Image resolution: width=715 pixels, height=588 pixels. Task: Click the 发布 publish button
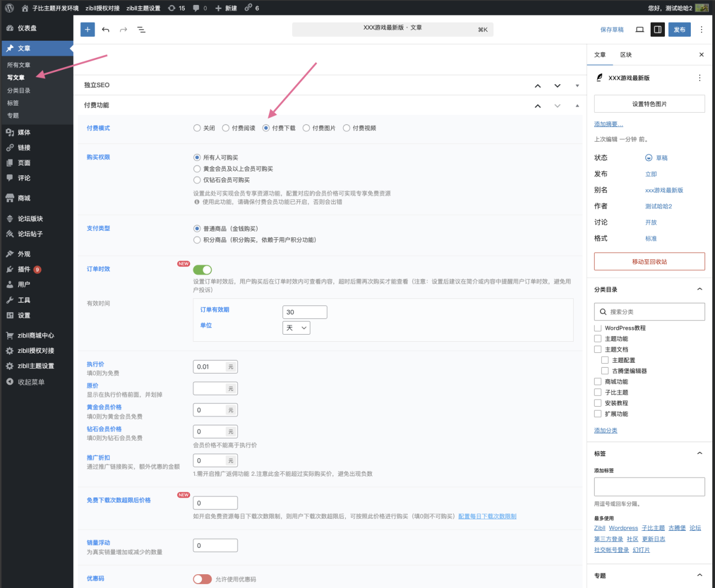tap(679, 30)
